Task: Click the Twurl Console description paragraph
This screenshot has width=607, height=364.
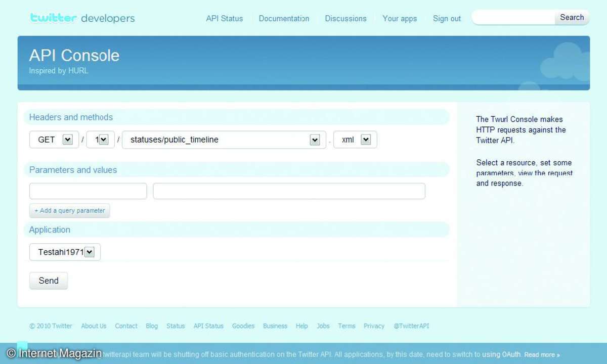Action: coord(521,130)
